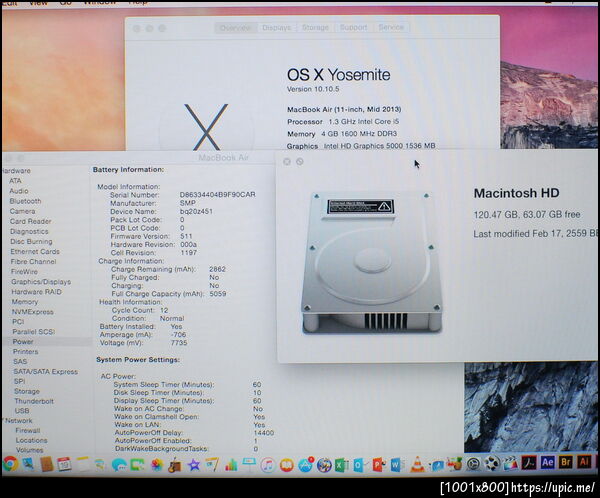Screen dimensions: 600x498
Task: Choose Disc Burning in the sidebar
Action: (x=31, y=242)
